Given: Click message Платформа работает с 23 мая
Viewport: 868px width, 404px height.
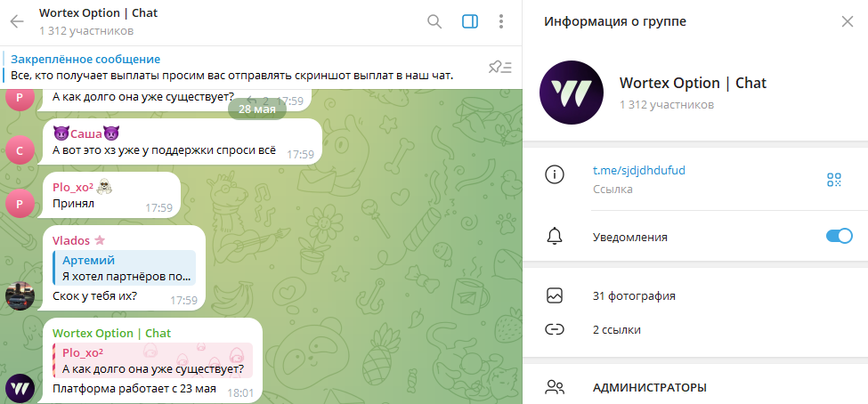Looking at the screenshot, I should [x=134, y=388].
